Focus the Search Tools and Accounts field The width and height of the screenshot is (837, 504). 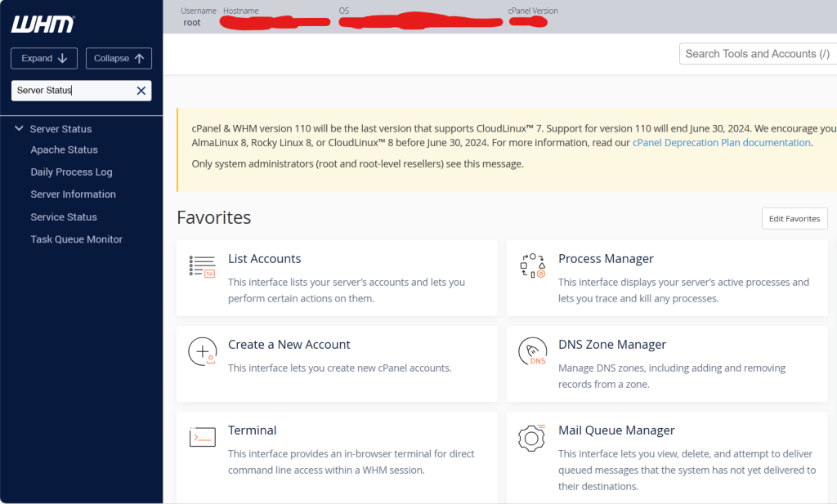coord(756,54)
